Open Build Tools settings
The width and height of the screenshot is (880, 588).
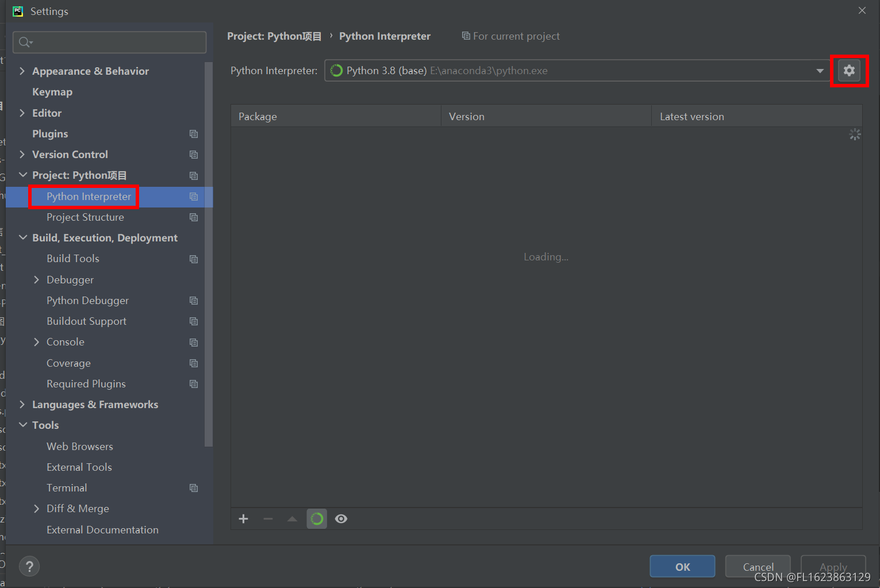[73, 259]
